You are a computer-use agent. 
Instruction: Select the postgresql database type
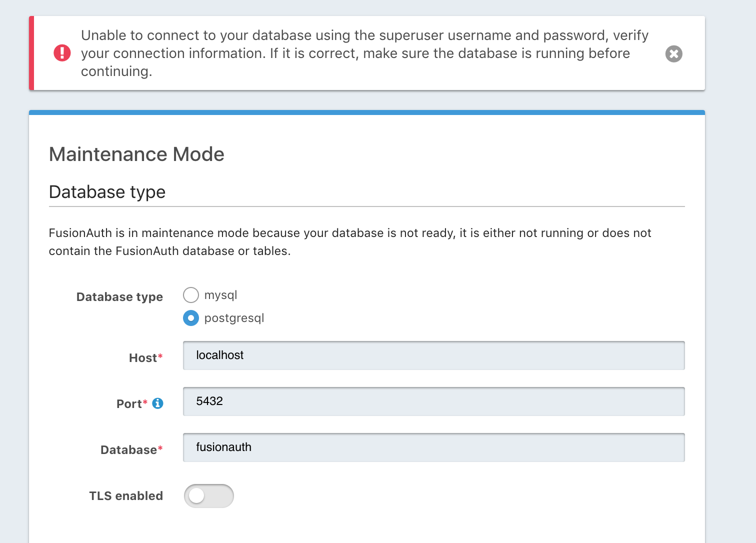[191, 318]
